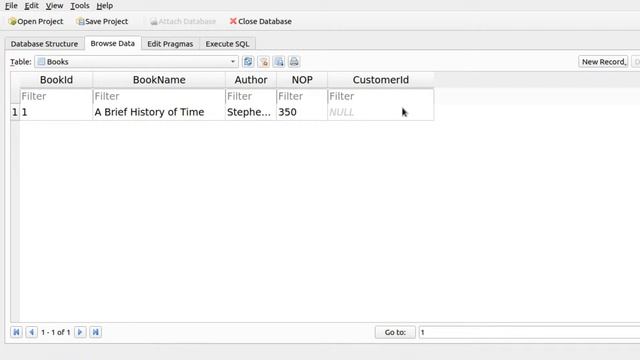
Task: Select row header number 1
Action: coord(15,112)
